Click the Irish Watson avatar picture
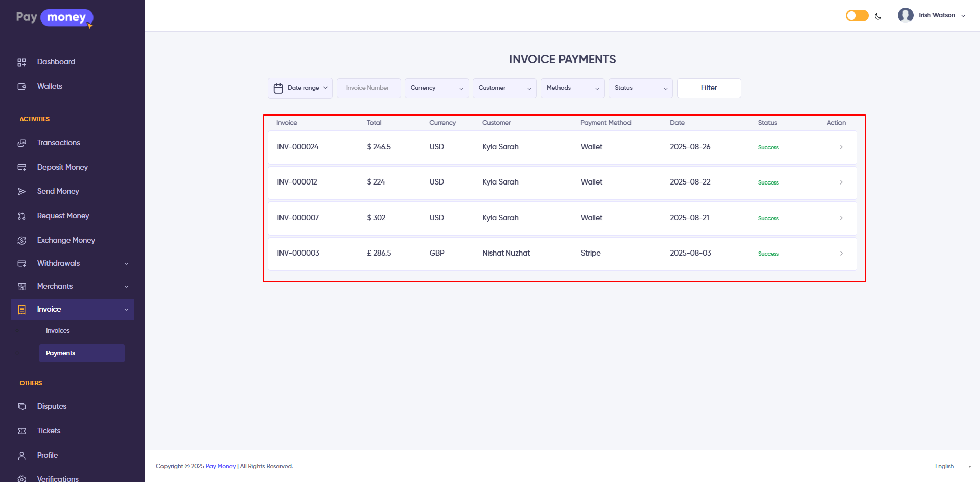Viewport: 980px width, 482px height. [905, 15]
